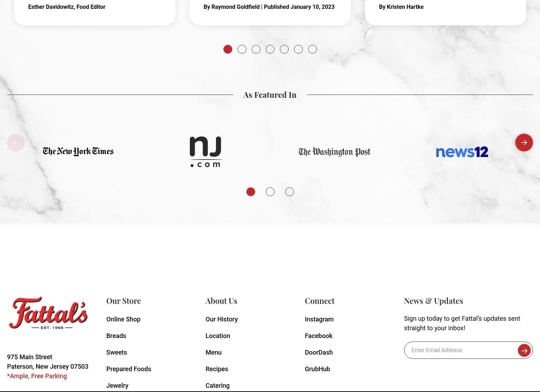Visit Prepared Foods page
The height and width of the screenshot is (392, 540).
point(128,369)
